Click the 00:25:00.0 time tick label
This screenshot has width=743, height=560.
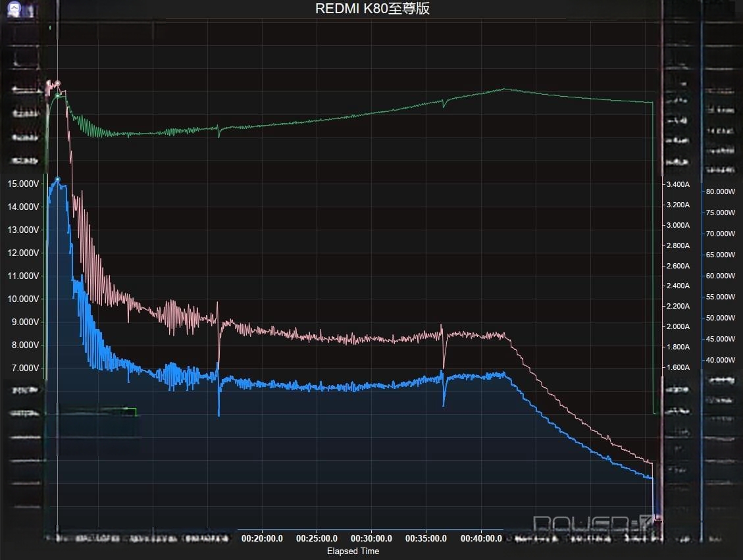317,539
